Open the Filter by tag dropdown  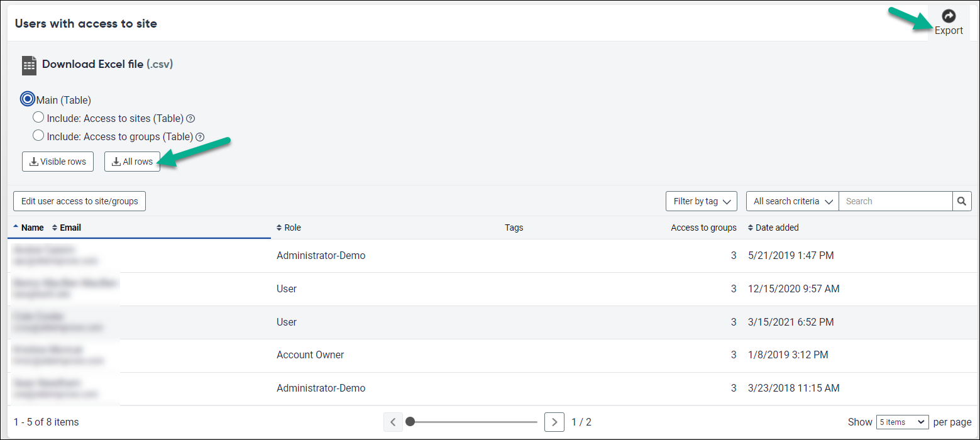click(701, 201)
